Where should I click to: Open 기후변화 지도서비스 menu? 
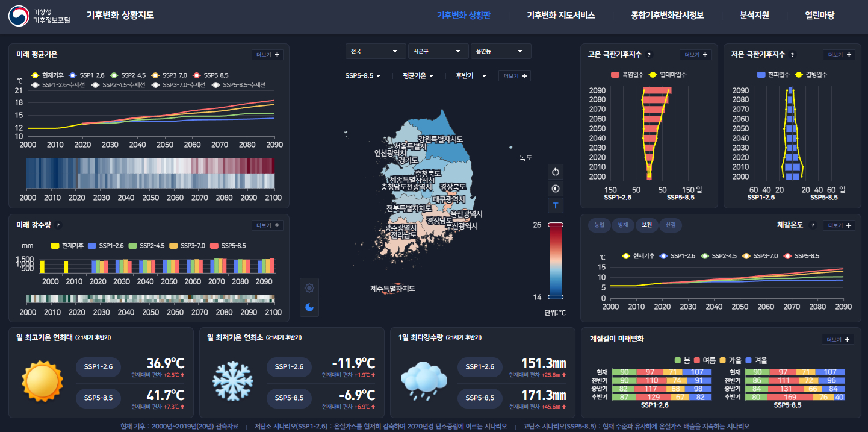[x=560, y=16]
